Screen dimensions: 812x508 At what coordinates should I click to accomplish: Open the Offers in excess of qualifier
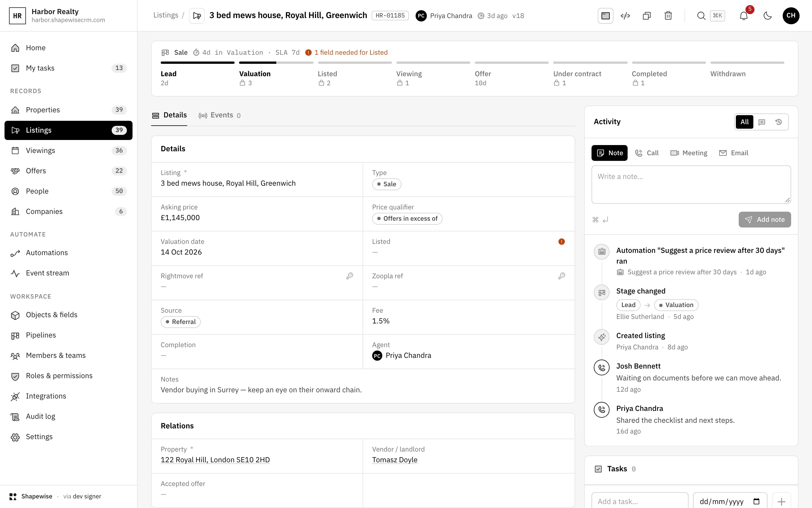pyautogui.click(x=407, y=219)
